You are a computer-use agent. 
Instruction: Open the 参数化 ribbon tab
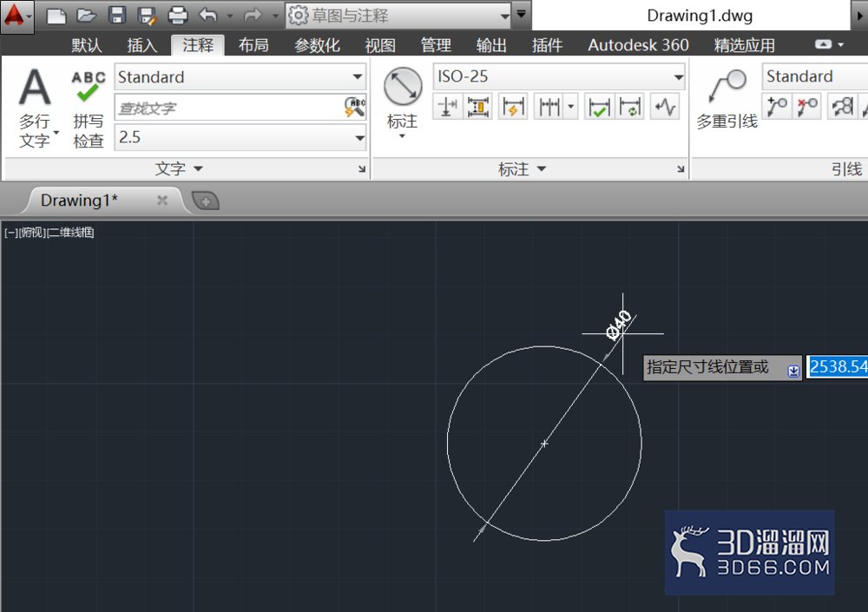(317, 45)
